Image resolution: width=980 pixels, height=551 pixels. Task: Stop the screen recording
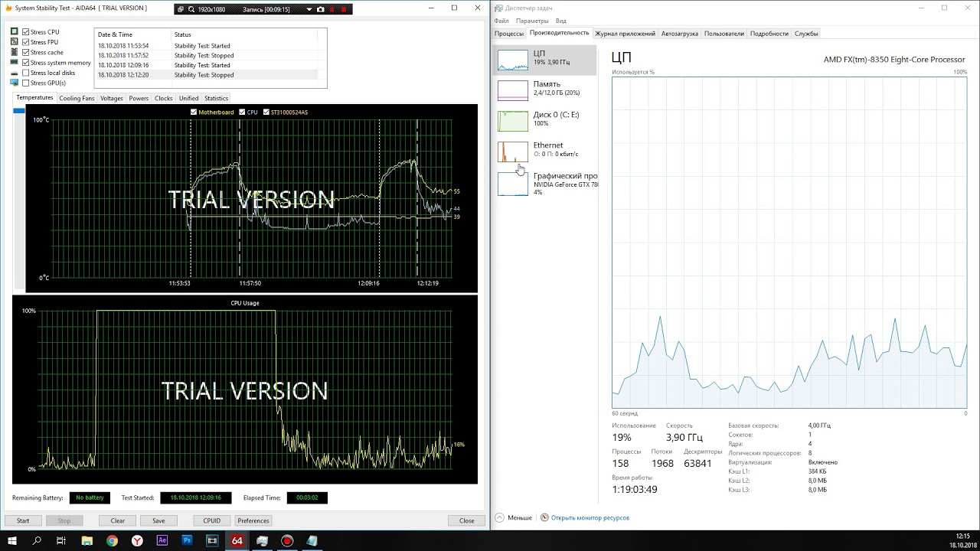(345, 9)
